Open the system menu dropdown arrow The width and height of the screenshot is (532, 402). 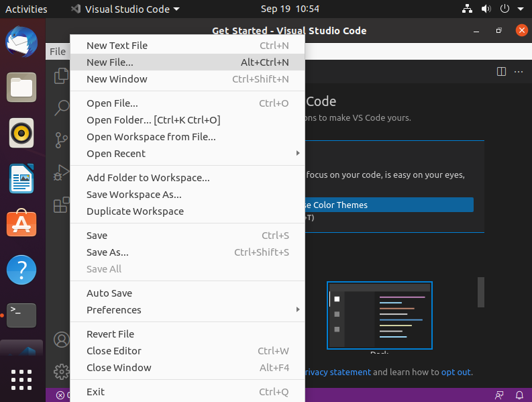point(521,9)
